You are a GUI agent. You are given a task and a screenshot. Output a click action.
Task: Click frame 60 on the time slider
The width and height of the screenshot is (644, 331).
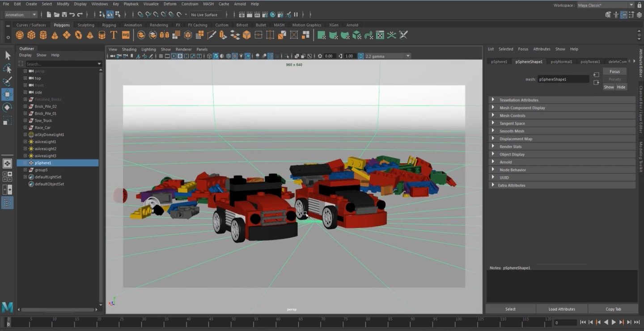tap(278, 323)
